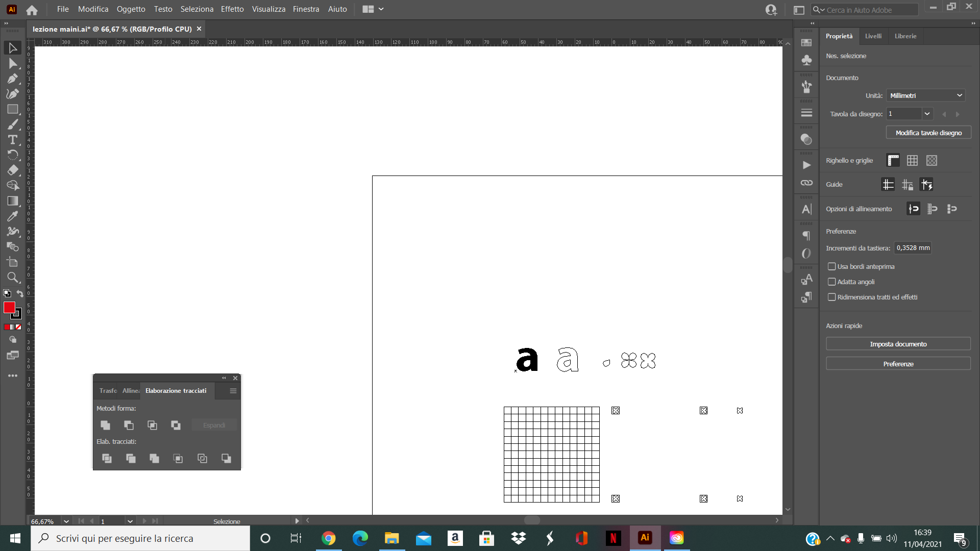
Task: Click the red fill color swatch
Action: tap(9, 307)
